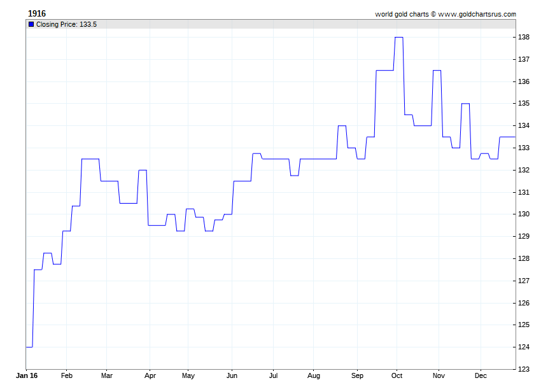This screenshot has width=541, height=392.
Task: Click the Jul label on the axis
Action: tap(272, 376)
